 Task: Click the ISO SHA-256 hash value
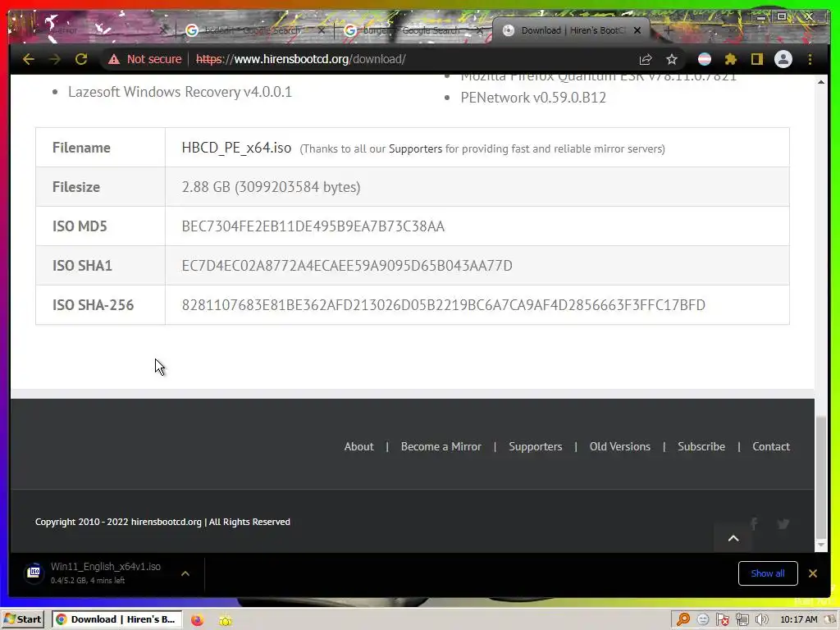pyautogui.click(x=443, y=305)
